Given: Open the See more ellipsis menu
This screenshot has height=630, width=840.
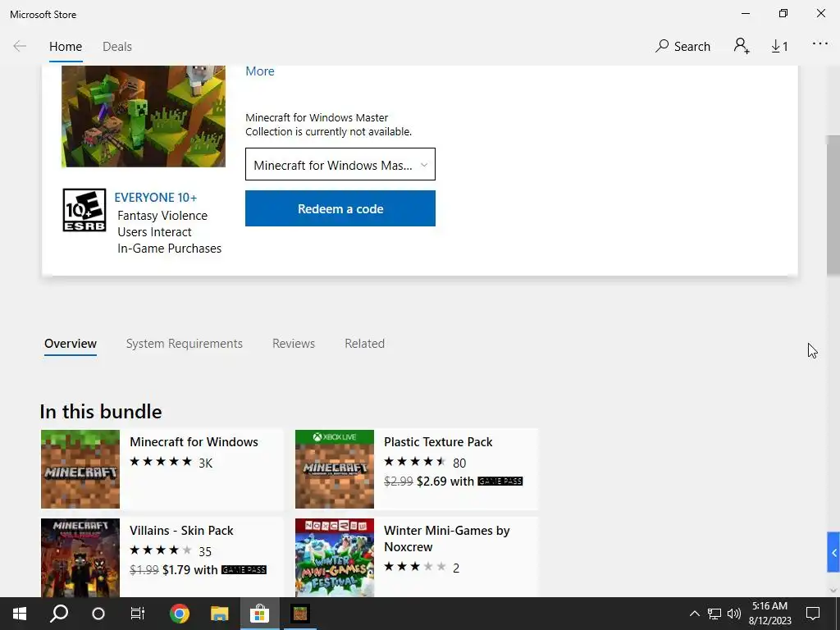Looking at the screenshot, I should (820, 44).
